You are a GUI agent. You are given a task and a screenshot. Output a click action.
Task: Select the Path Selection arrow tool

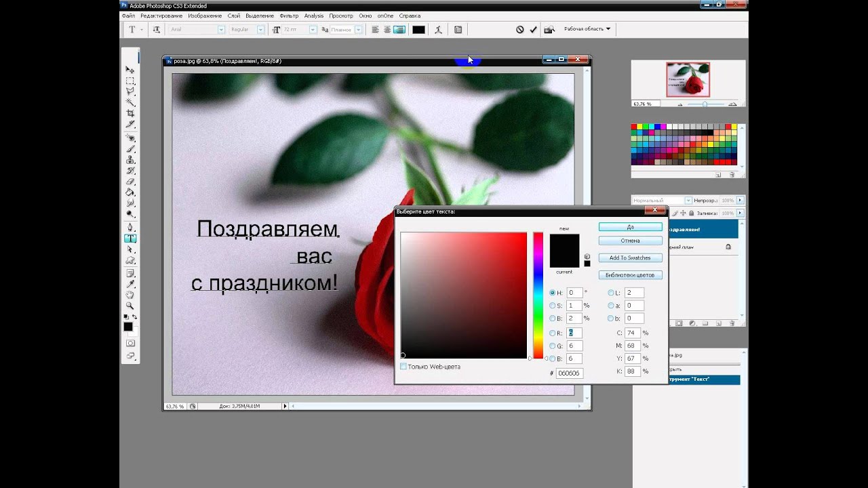130,249
